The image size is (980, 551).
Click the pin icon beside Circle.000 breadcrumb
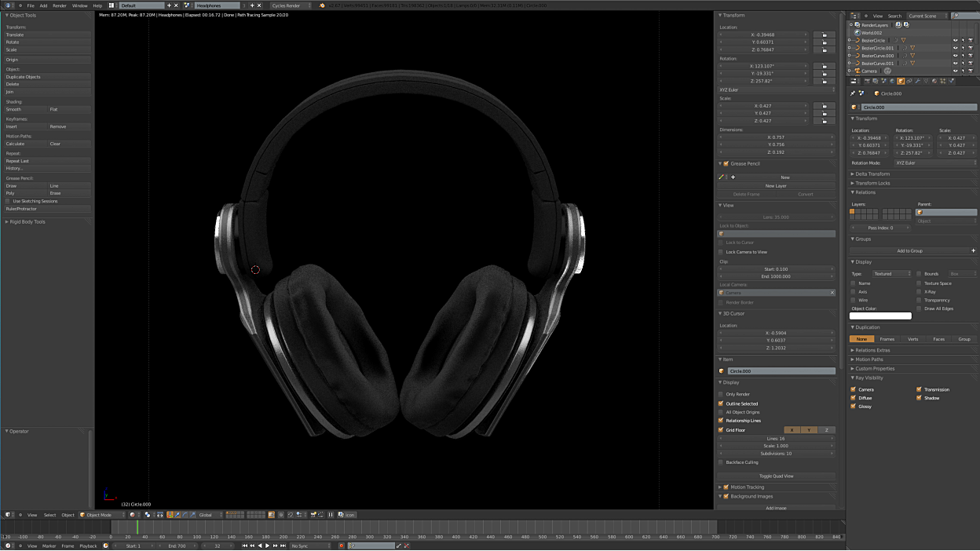point(853,93)
